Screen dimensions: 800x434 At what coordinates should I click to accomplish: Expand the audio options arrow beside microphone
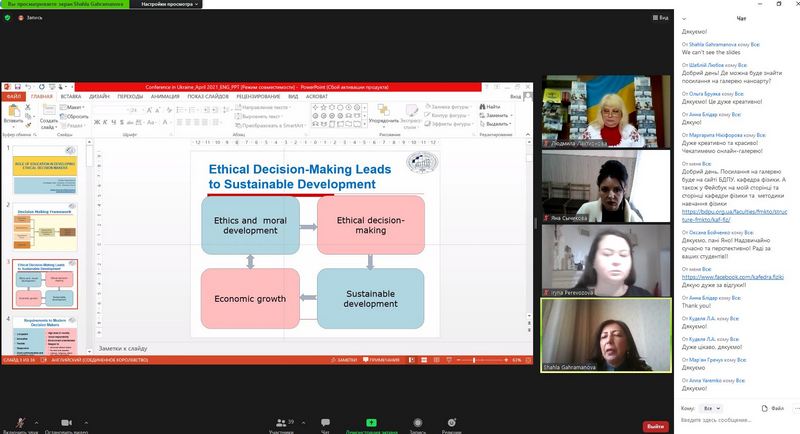coord(36,423)
